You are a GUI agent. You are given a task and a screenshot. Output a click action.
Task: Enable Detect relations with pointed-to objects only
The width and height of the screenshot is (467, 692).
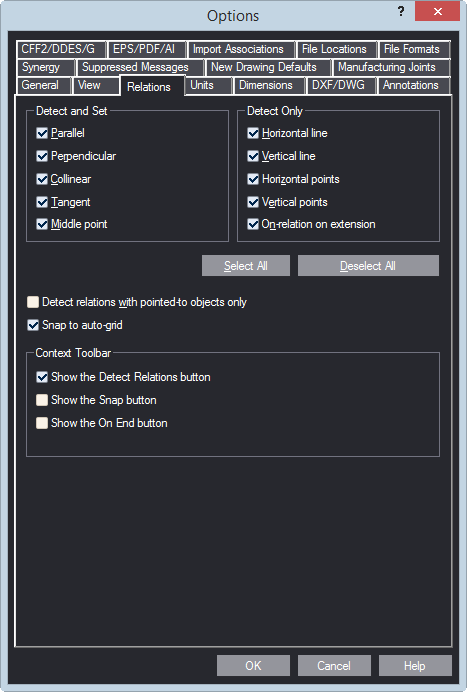tap(33, 302)
